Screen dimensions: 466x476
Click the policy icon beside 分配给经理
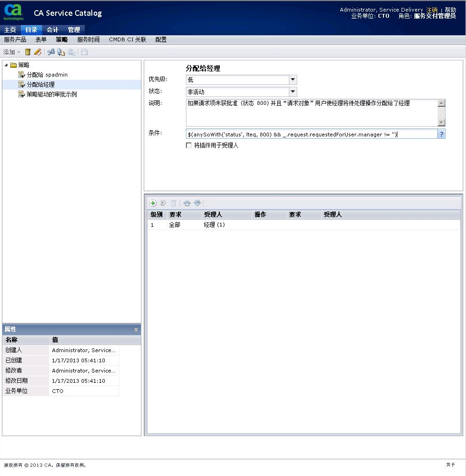(21, 84)
